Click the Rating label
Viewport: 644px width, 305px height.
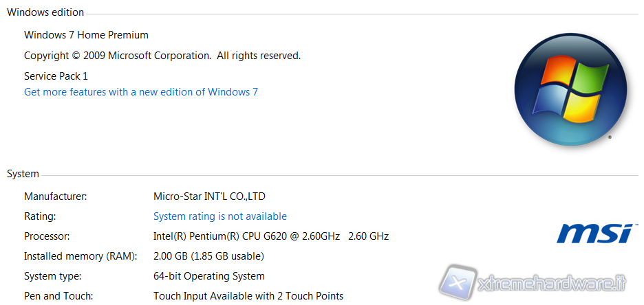[39, 216]
